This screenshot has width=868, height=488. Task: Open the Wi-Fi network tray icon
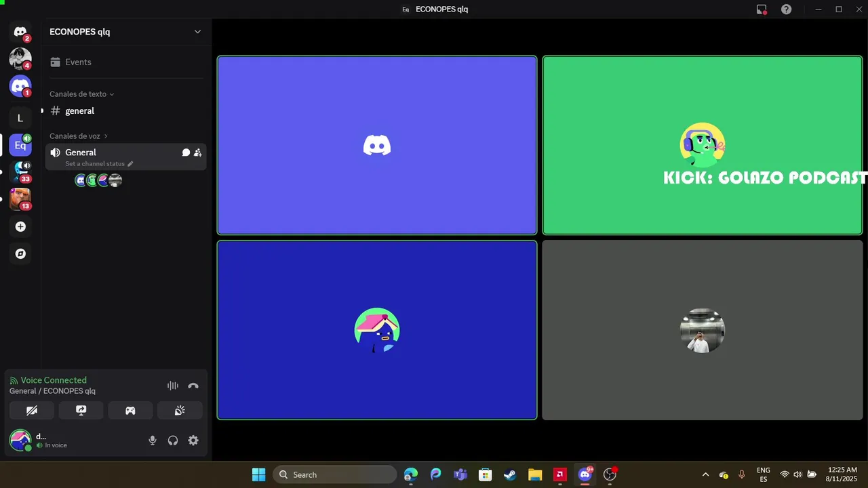[785, 474]
